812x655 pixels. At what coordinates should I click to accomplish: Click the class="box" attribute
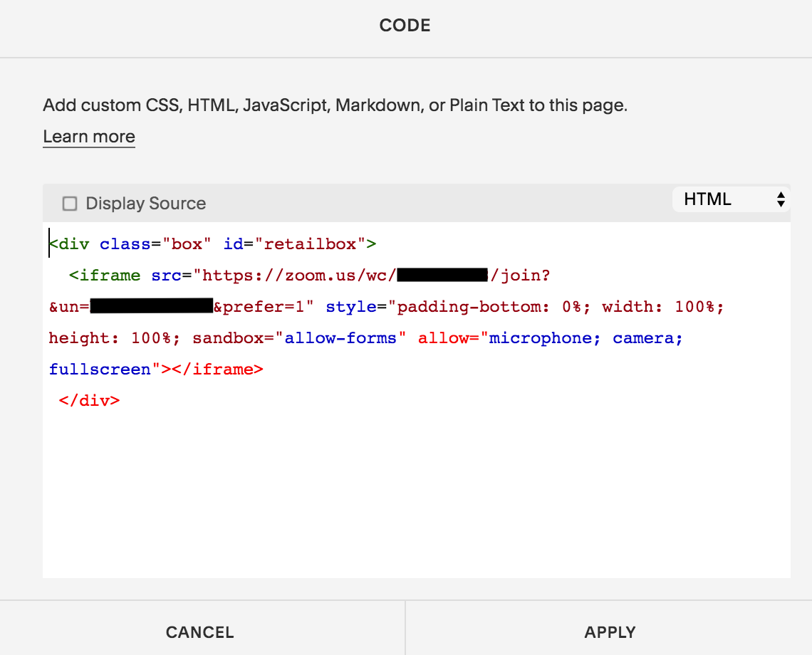[155, 244]
